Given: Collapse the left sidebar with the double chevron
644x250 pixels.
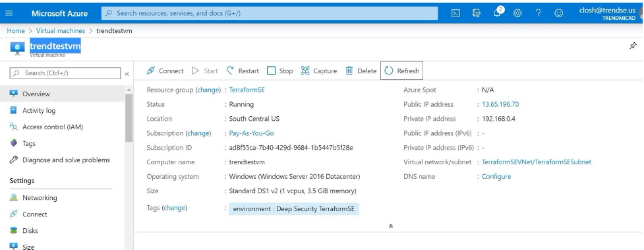Looking at the screenshot, I should click(127, 74).
